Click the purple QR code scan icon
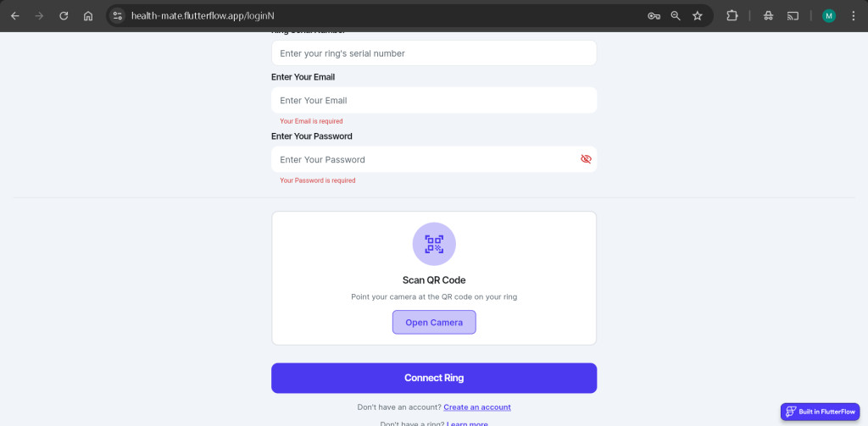 pyautogui.click(x=434, y=244)
